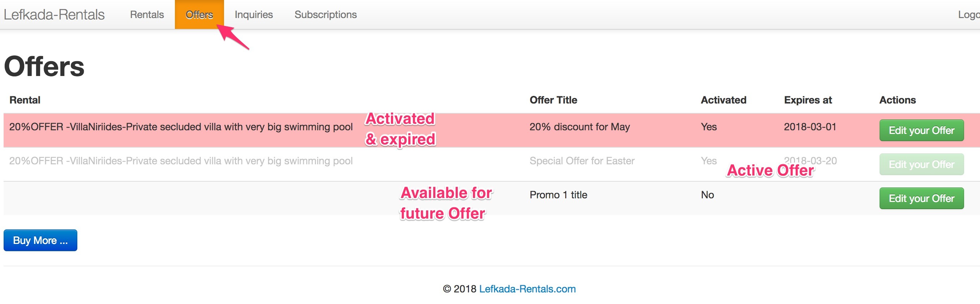Click the Lefkada-Rentals brand logo text
The height and width of the screenshot is (304, 980).
coord(54,14)
